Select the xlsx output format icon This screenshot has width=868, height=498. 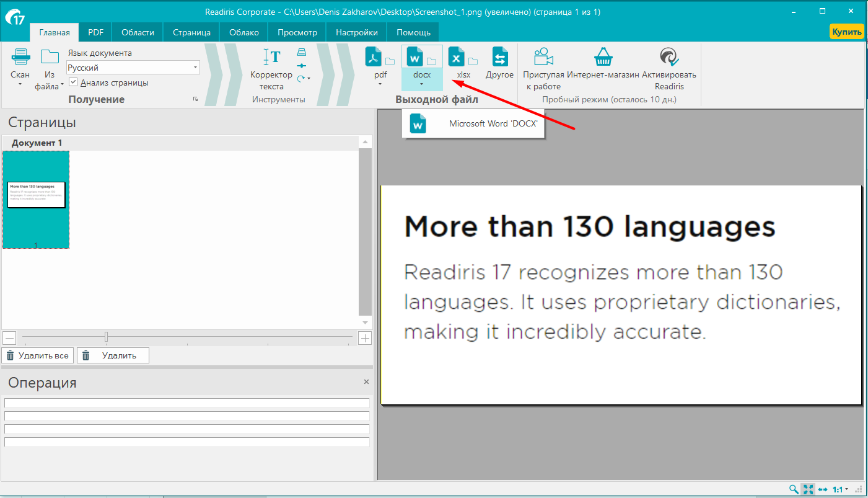coord(457,56)
